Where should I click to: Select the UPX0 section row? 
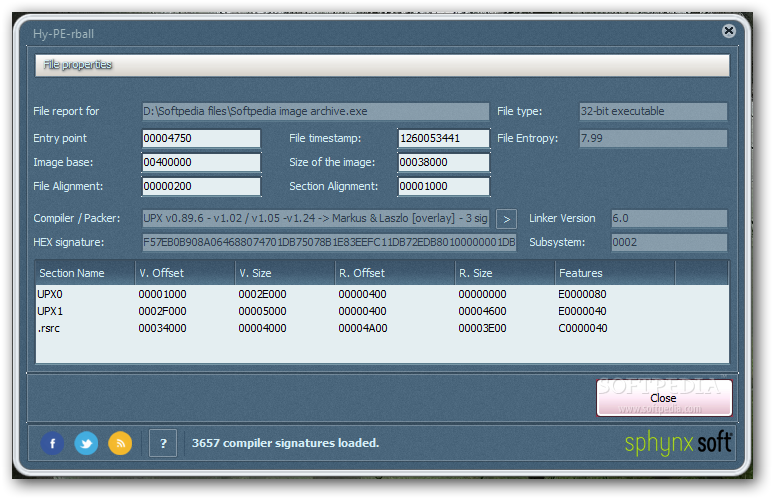click(382, 294)
